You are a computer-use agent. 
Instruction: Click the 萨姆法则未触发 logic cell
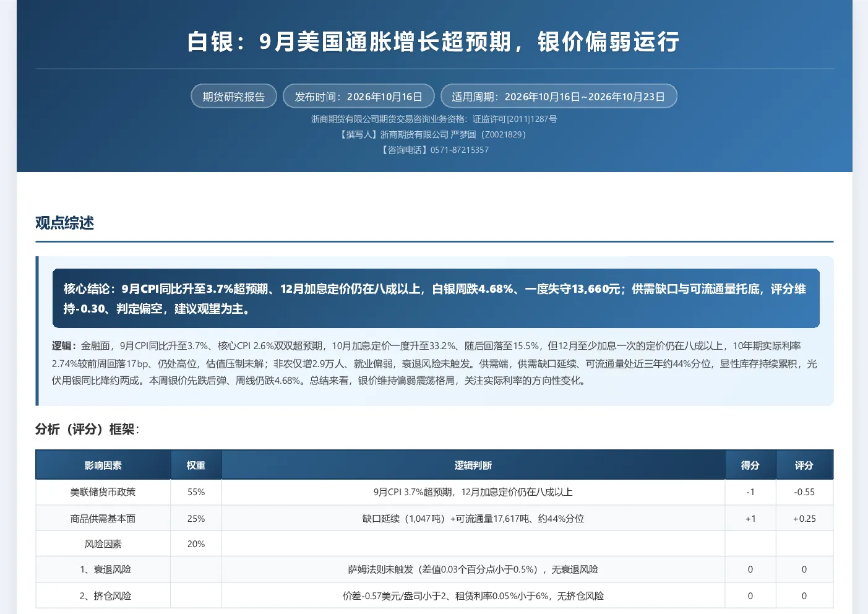[x=473, y=569]
